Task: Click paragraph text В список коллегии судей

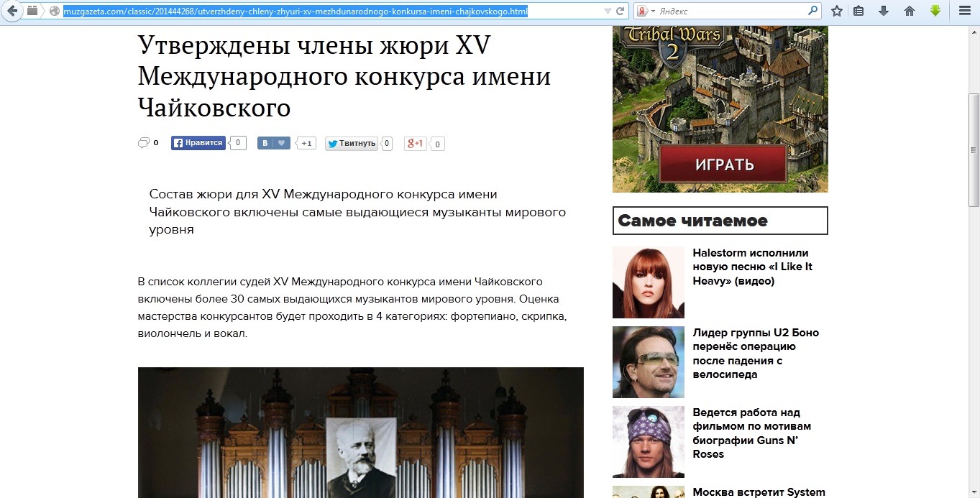Action: (x=353, y=307)
